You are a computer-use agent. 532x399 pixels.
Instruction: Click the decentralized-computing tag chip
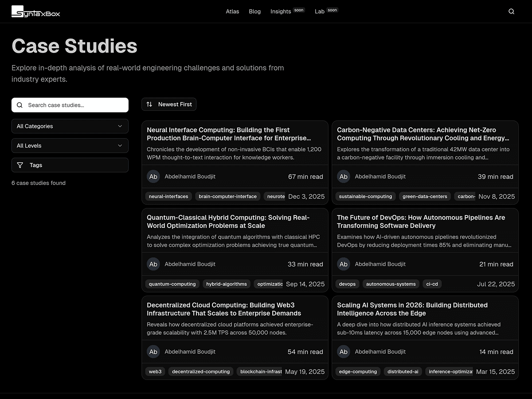click(201, 372)
